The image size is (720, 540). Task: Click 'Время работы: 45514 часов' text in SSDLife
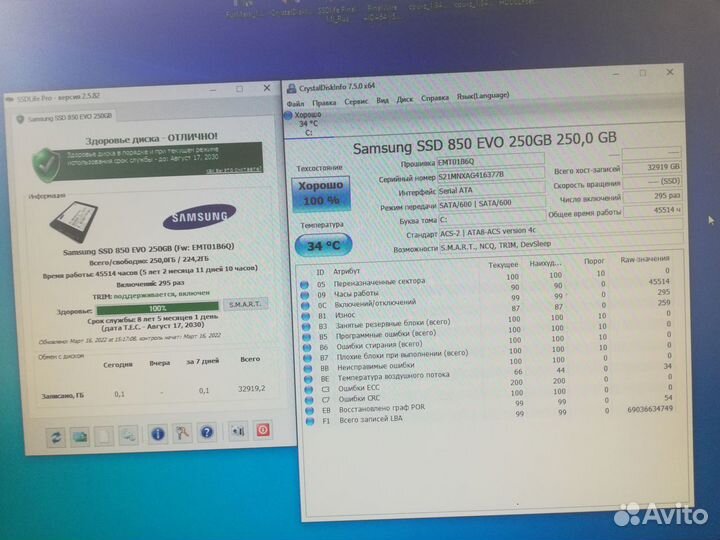click(150, 270)
